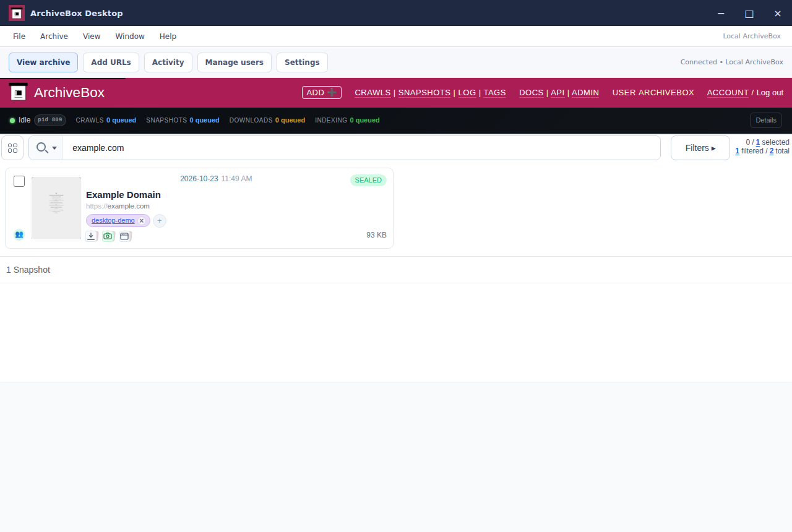Click the Details button in status bar
This screenshot has width=792, height=532.
[x=766, y=120]
